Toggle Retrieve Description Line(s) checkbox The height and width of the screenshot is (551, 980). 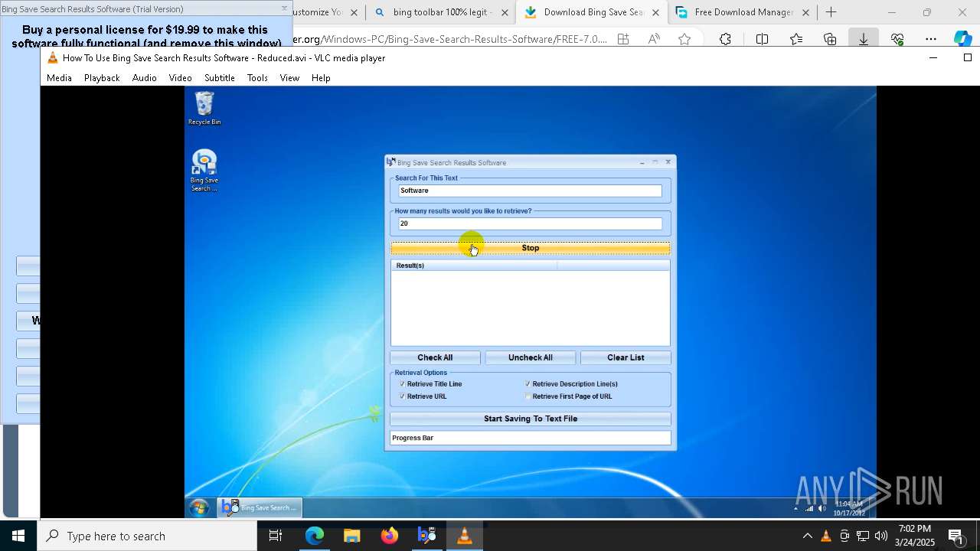[x=528, y=384]
